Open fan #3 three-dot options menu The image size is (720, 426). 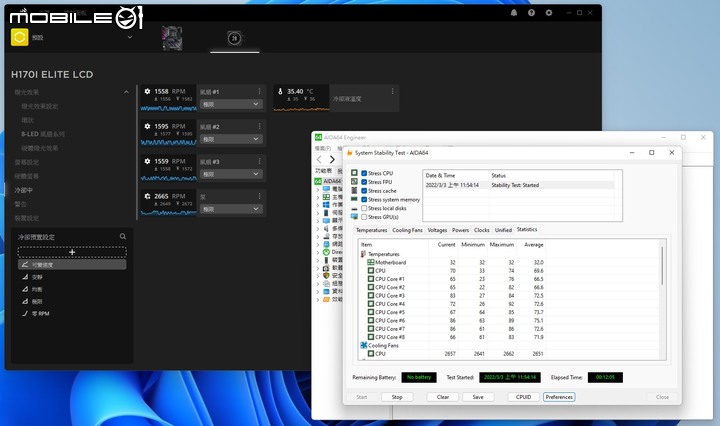point(259,161)
